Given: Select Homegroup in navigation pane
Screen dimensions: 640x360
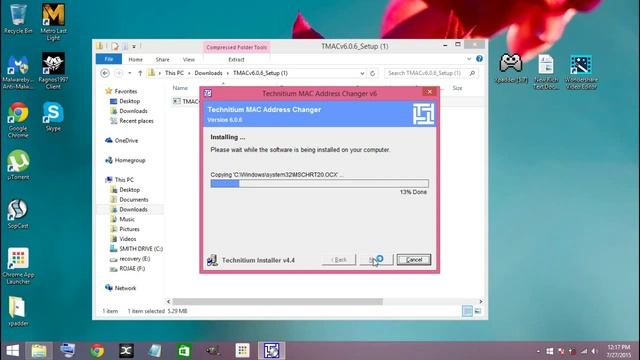Looking at the screenshot, I should point(130,160).
